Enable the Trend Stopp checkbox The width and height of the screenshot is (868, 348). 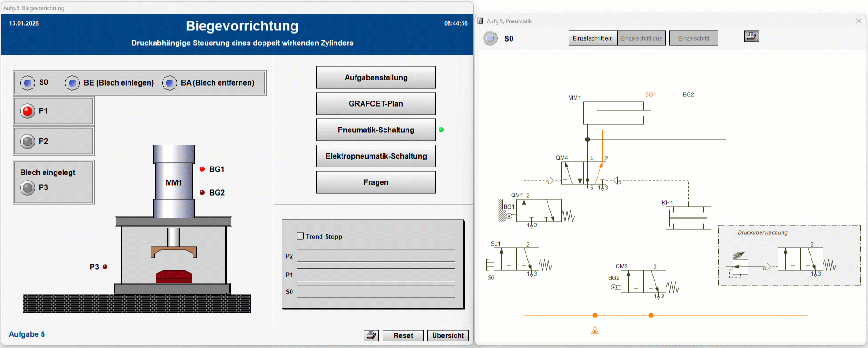(x=300, y=237)
